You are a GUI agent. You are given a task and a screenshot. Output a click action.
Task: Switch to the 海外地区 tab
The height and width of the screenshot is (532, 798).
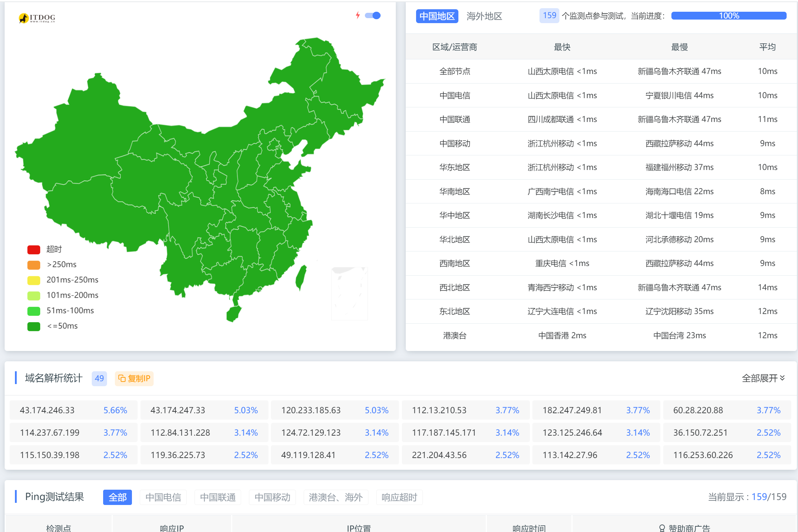click(x=484, y=16)
